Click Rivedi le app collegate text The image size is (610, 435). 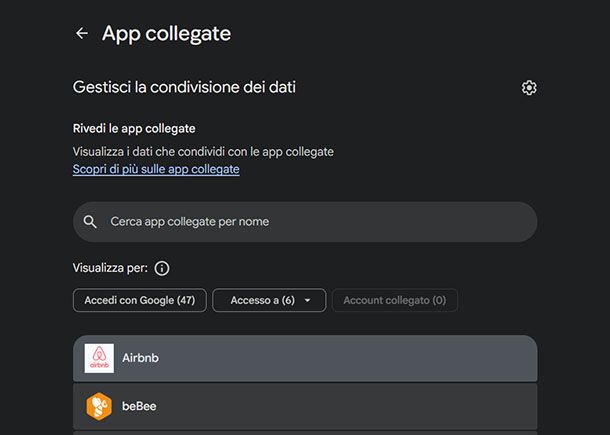pos(134,128)
